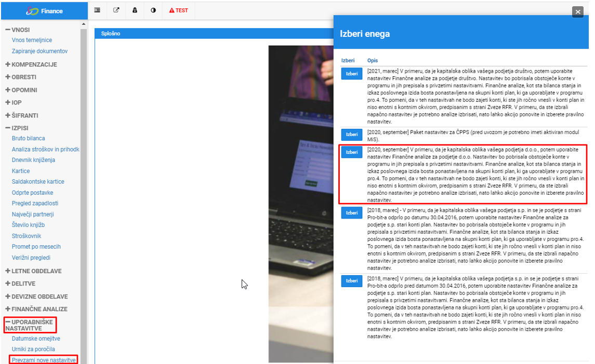Open Odprte postavke report
Image resolution: width=595 pixels, height=364 pixels.
32,192
